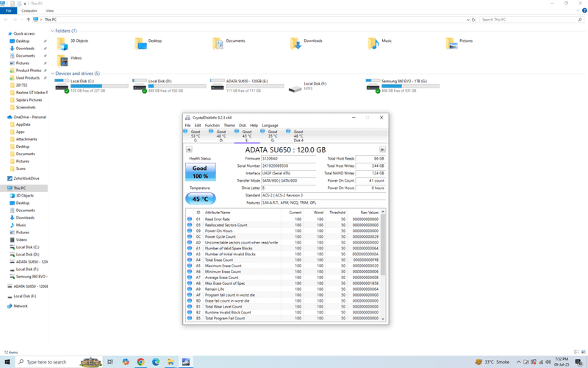Image resolution: width=588 pixels, height=368 pixels.
Task: Click the next disk arrow in CrystalDiskInfo
Action: coord(382,149)
